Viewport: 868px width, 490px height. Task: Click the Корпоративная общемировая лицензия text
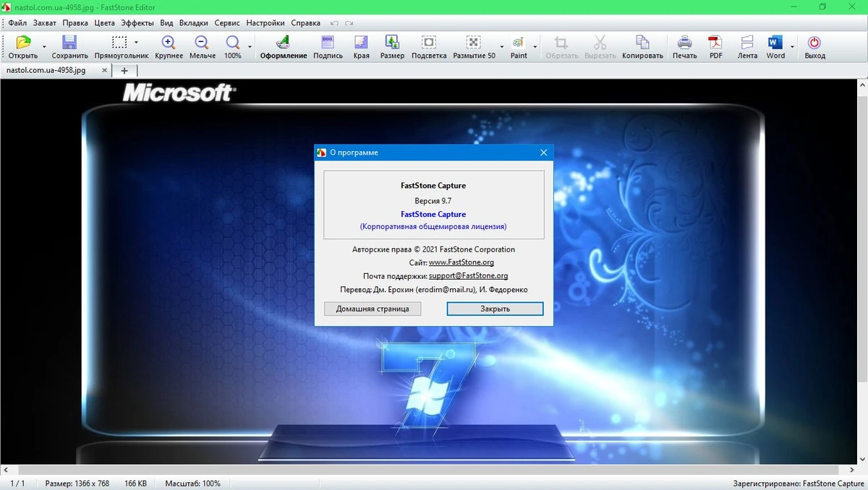[x=433, y=227]
